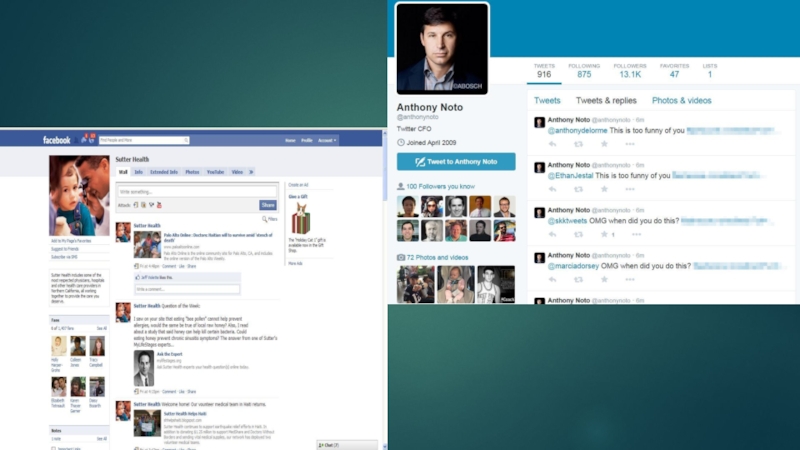
Task: Open the Ask the Expert link
Action: 169,354
